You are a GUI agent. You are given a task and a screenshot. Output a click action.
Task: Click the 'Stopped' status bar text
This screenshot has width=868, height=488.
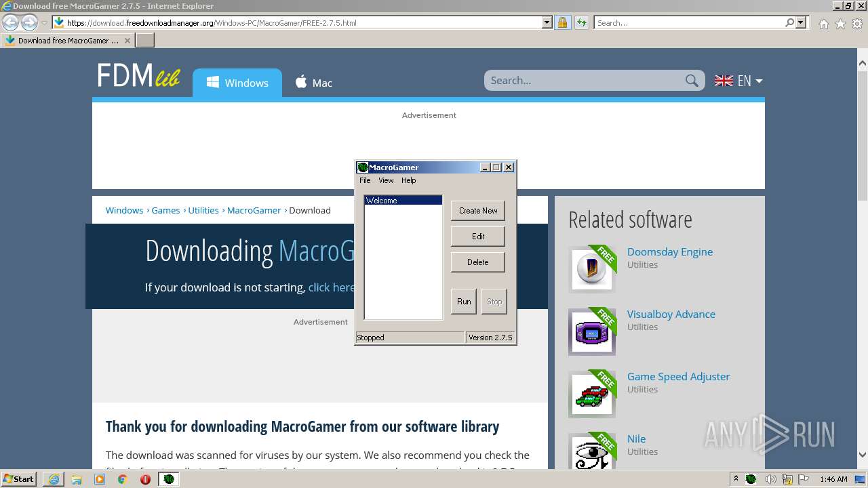[370, 338]
